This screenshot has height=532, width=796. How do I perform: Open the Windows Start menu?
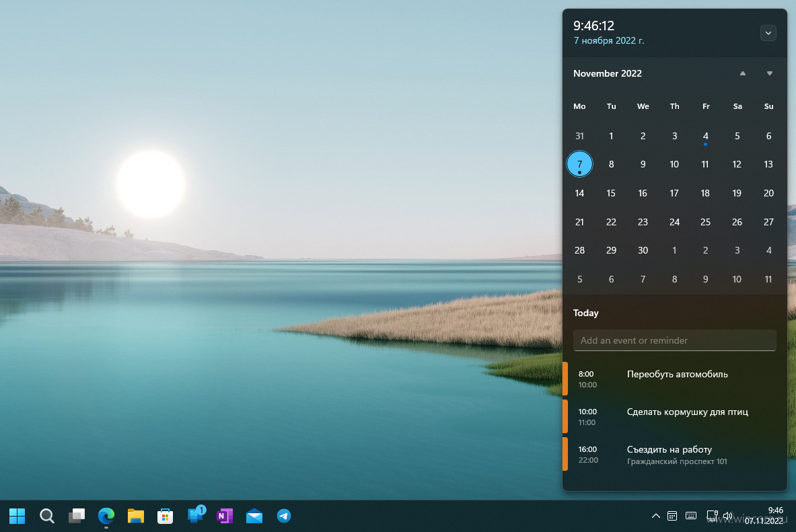(17, 516)
